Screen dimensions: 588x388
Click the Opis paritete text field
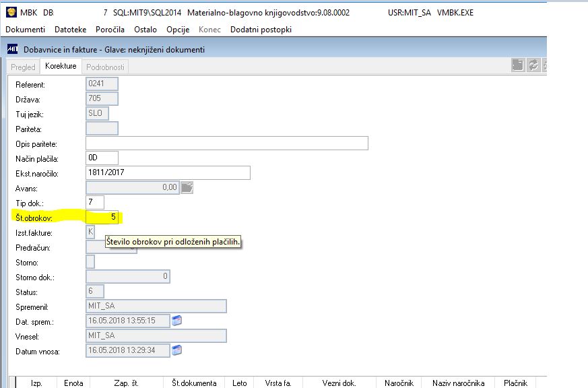pos(227,143)
